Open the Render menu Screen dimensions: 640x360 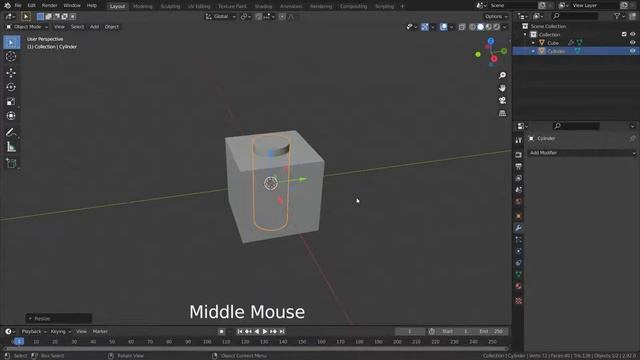[x=49, y=6]
